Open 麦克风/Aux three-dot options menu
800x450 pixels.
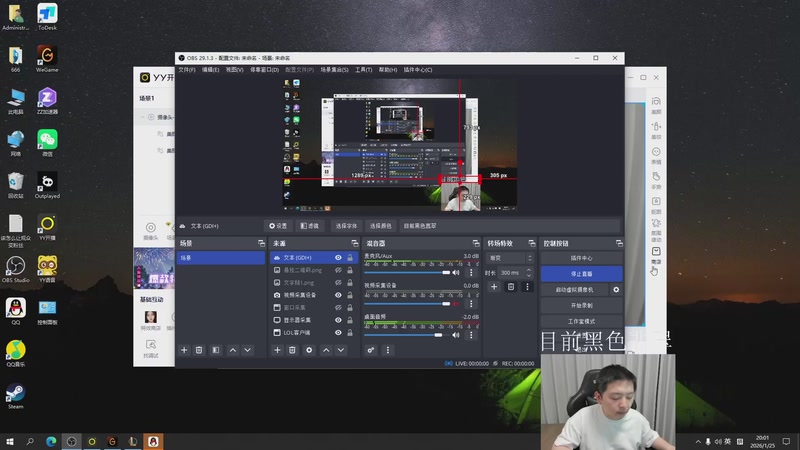point(471,272)
